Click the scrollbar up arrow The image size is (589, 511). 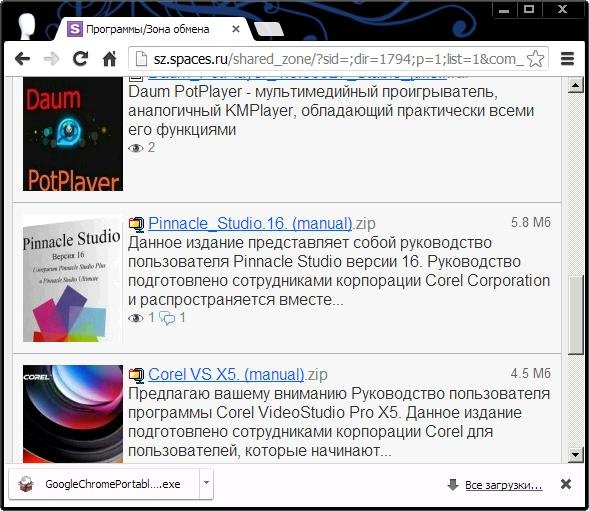575,85
